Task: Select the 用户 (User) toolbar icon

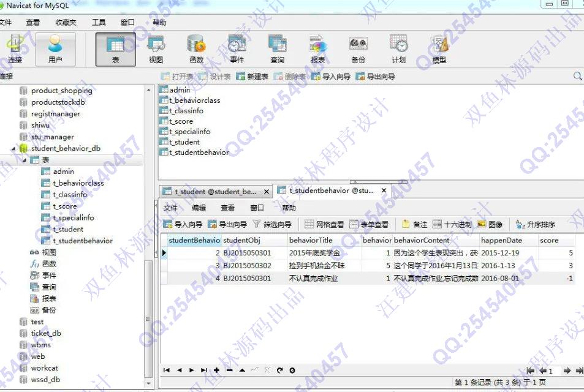Action: pos(55,49)
